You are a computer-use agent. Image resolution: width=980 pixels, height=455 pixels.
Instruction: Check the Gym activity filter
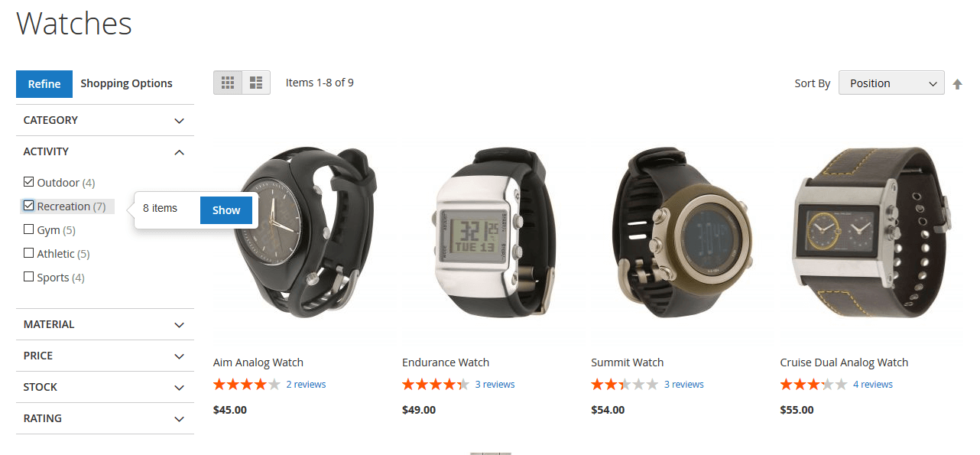(29, 229)
